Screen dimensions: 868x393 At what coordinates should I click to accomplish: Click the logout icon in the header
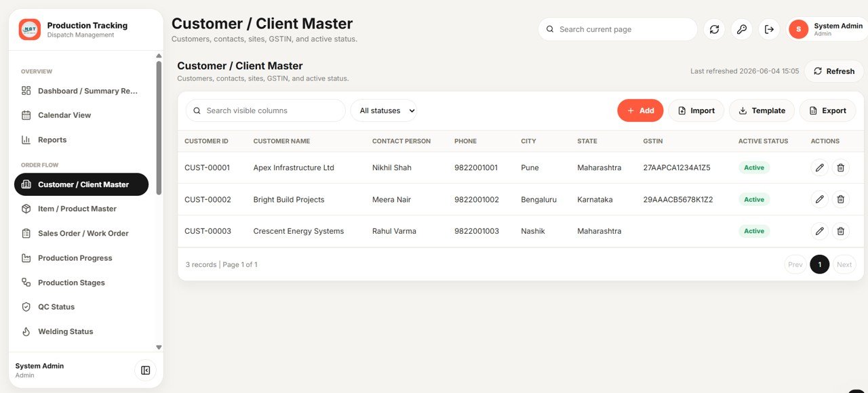tap(769, 29)
